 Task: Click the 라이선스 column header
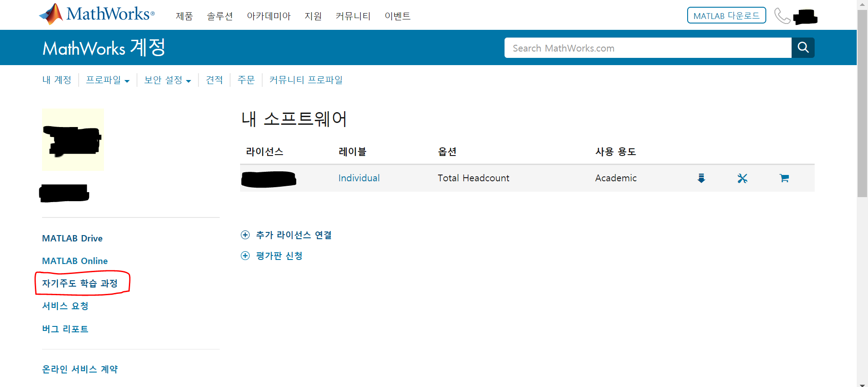[264, 151]
